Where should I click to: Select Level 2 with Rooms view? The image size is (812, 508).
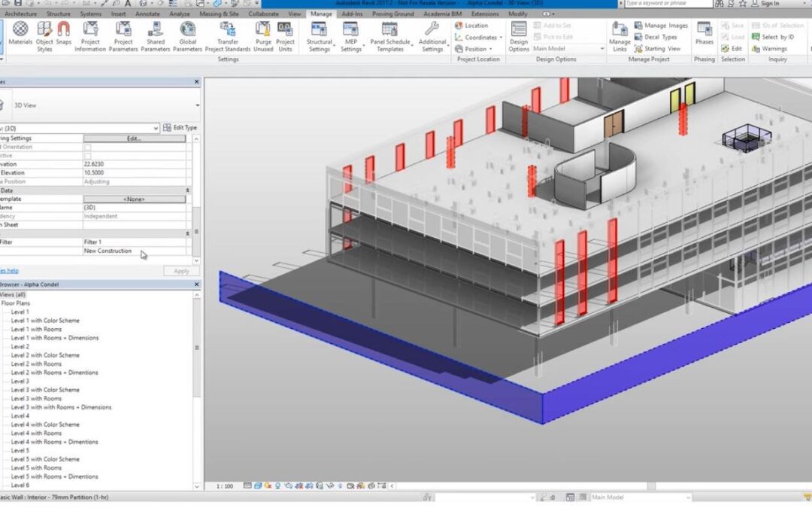pos(36,364)
